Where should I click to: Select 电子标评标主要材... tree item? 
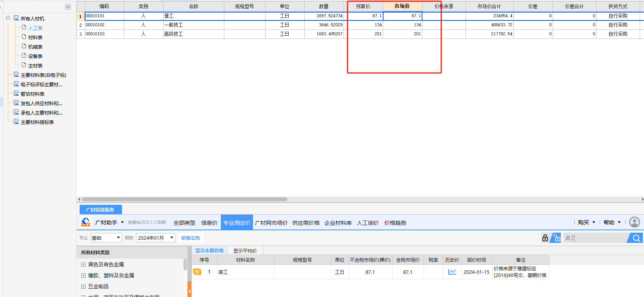[x=42, y=84]
